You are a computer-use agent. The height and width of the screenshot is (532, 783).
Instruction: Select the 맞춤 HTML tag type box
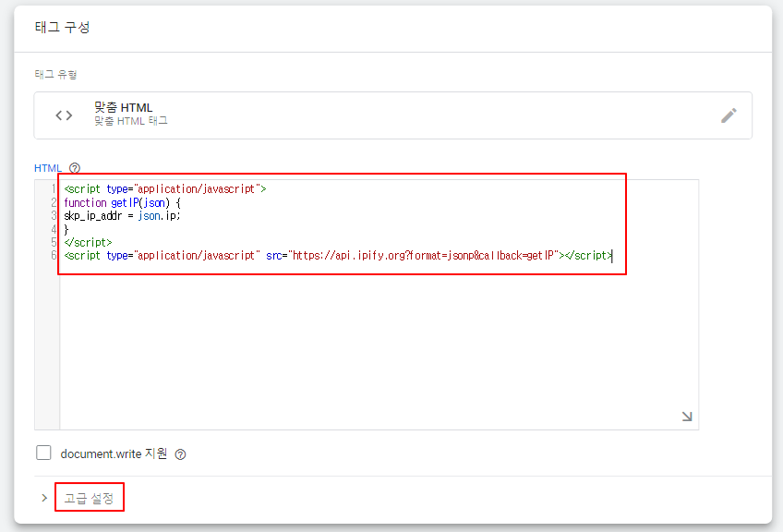392,115
